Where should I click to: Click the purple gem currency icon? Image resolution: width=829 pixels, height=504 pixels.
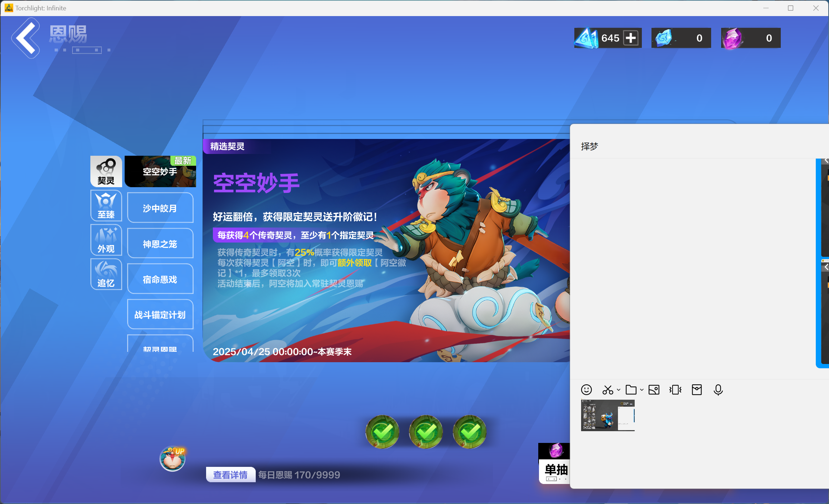[732, 38]
